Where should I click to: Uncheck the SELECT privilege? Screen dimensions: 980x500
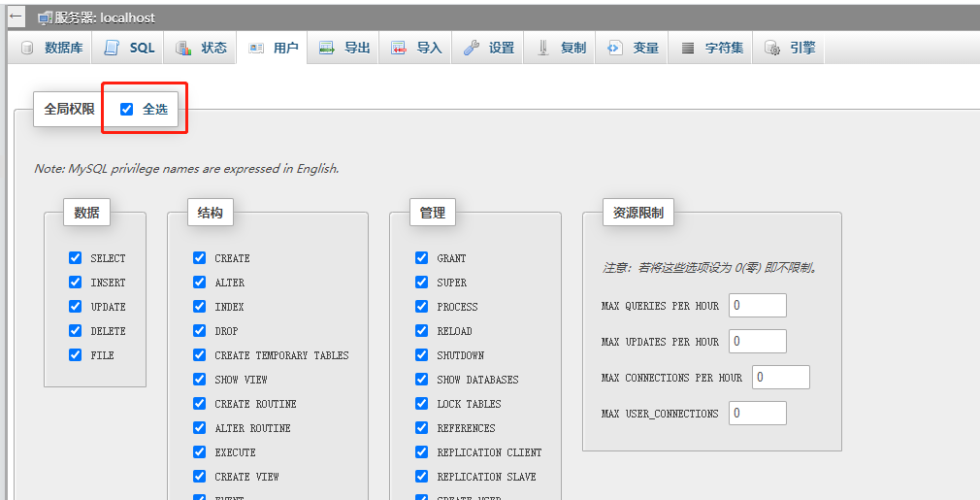[76, 257]
